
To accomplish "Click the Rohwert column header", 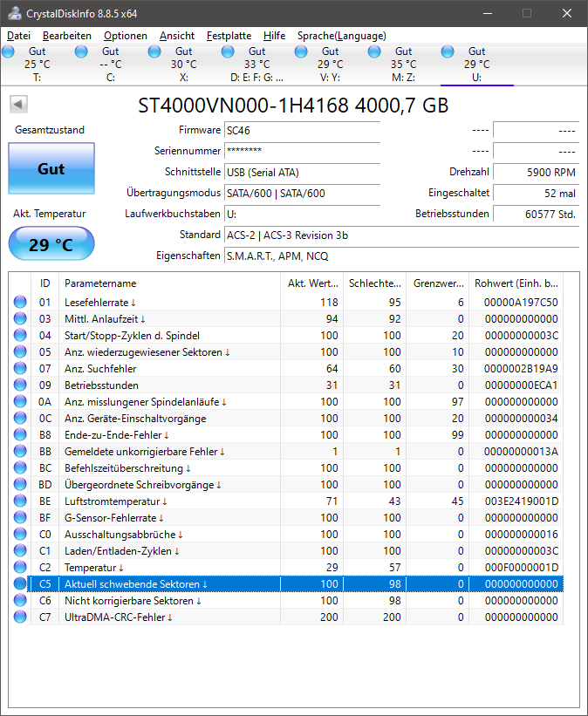I will pyautogui.click(x=516, y=283).
